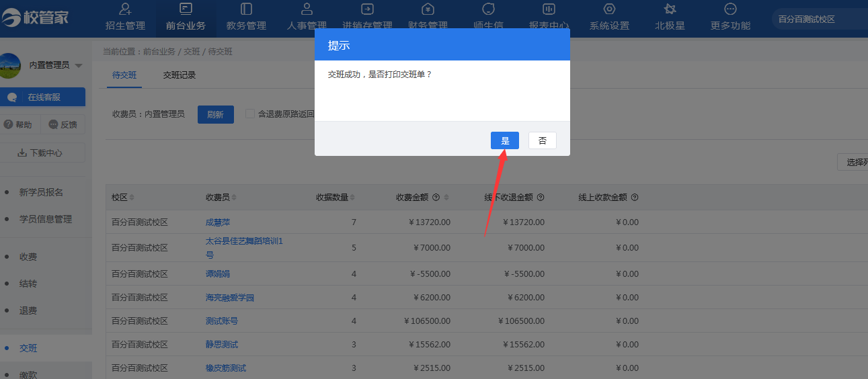Switch to the 交班记录 tab

point(180,75)
